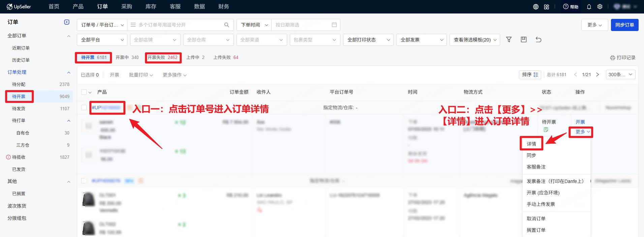
Task: Collapse the 其他 sidebar section
Action: pos(69,181)
